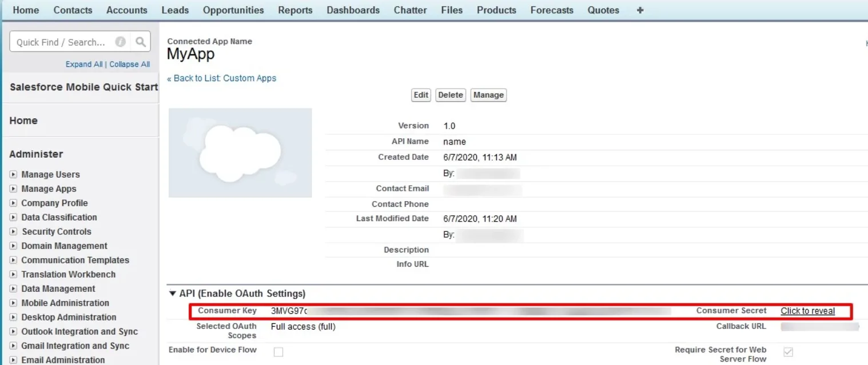Click the info icon inside Quick Find box
Viewport: 868px width, 365px height.
point(120,41)
